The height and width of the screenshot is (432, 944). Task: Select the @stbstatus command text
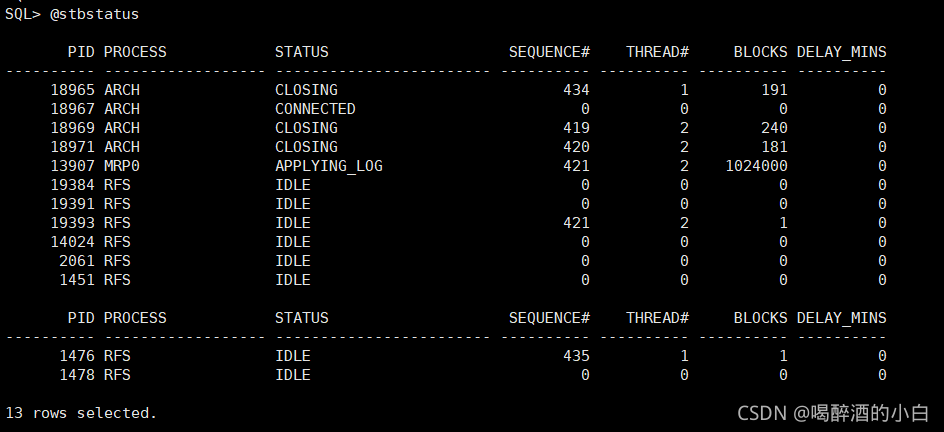tap(95, 14)
